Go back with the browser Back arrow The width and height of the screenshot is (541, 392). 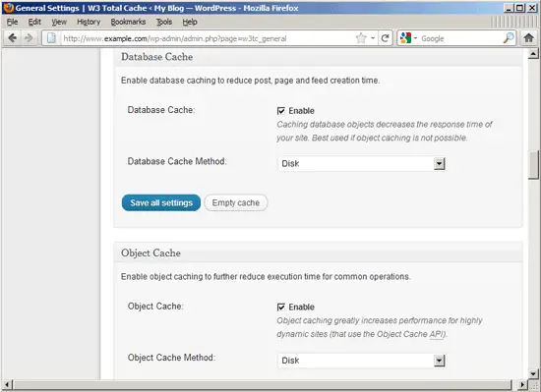pyautogui.click(x=12, y=38)
